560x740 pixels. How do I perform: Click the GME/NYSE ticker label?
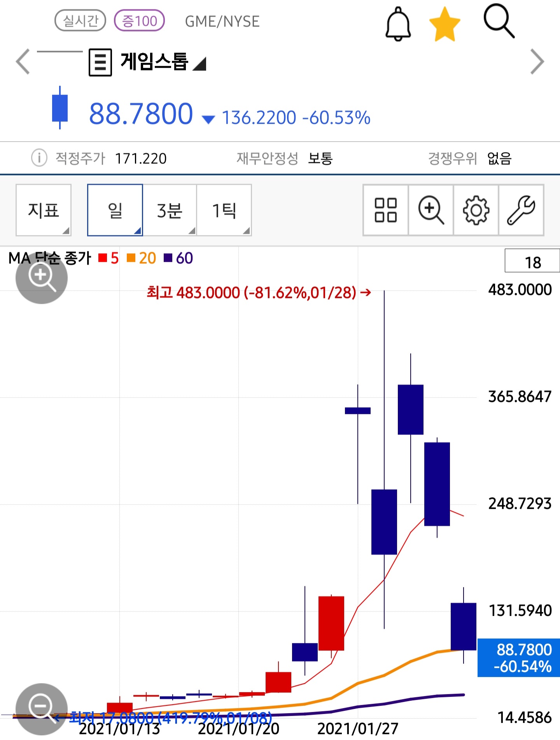click(222, 22)
